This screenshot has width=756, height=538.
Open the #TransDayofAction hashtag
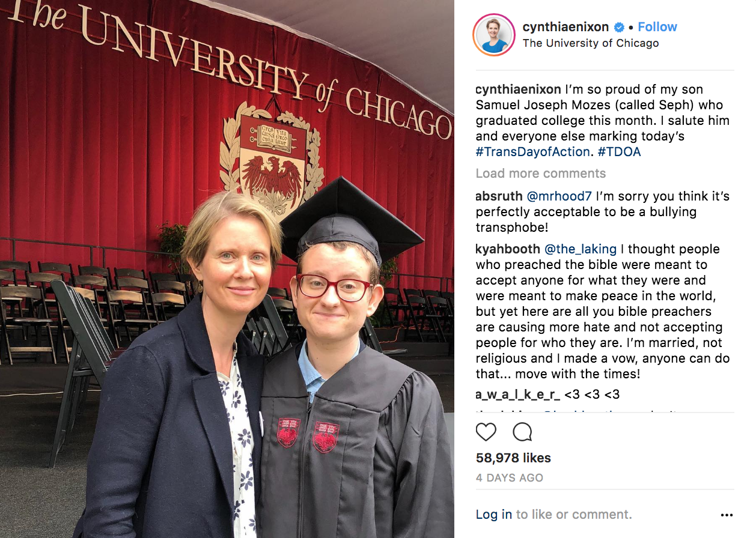pyautogui.click(x=532, y=152)
